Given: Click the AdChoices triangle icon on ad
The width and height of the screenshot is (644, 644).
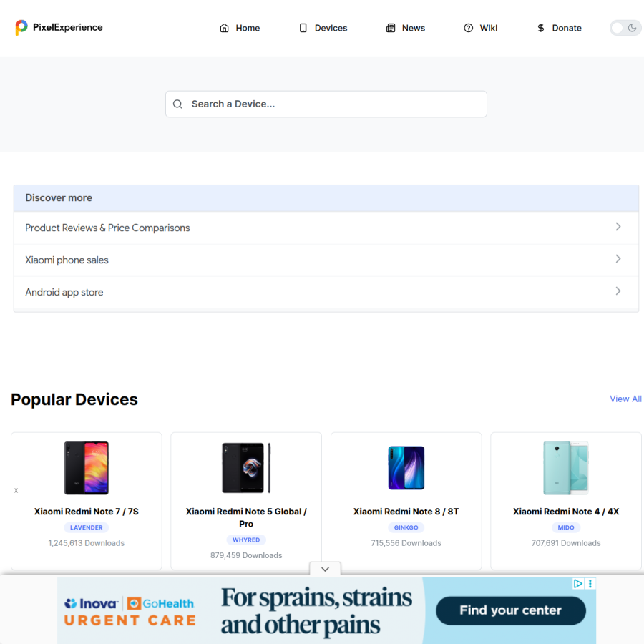Looking at the screenshot, I should coord(578,584).
